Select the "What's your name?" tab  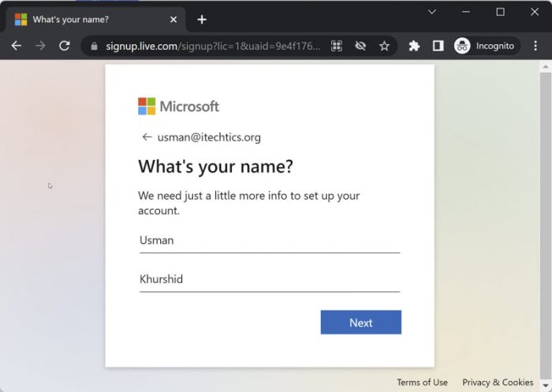click(x=95, y=20)
